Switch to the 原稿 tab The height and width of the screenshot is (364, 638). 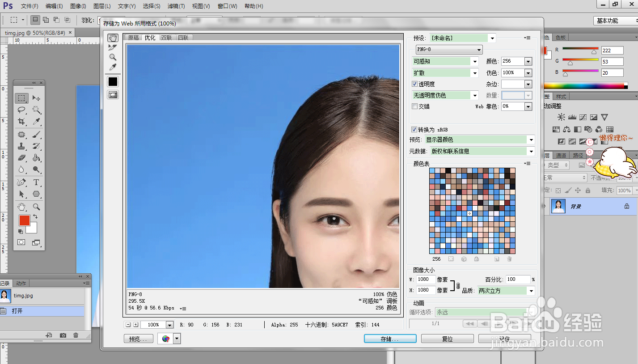[134, 38]
